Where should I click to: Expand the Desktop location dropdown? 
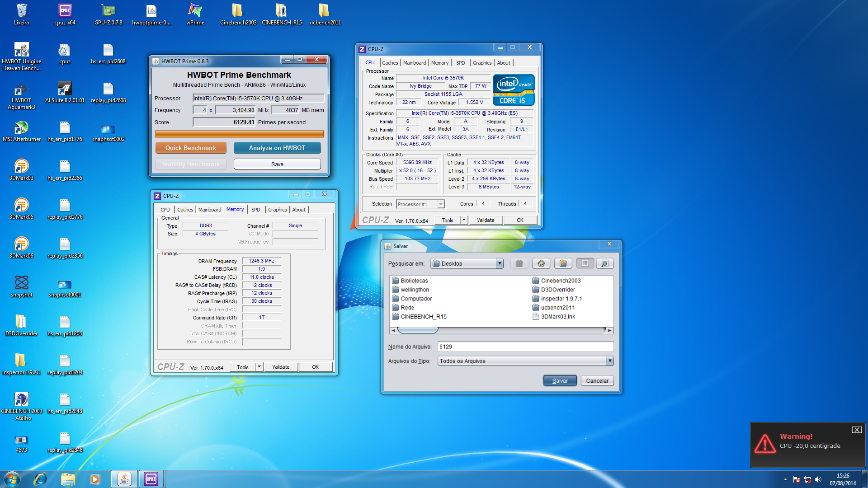pyautogui.click(x=500, y=263)
